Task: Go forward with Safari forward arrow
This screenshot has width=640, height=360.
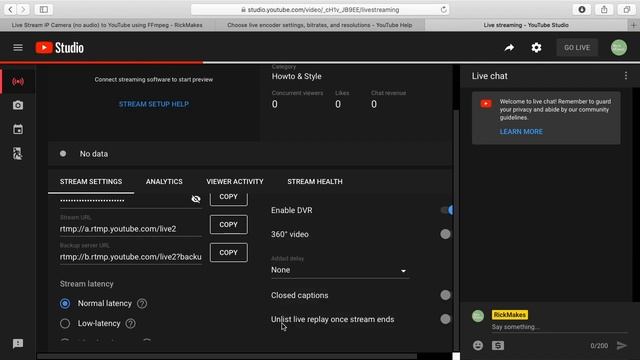Action: [x=23, y=9]
